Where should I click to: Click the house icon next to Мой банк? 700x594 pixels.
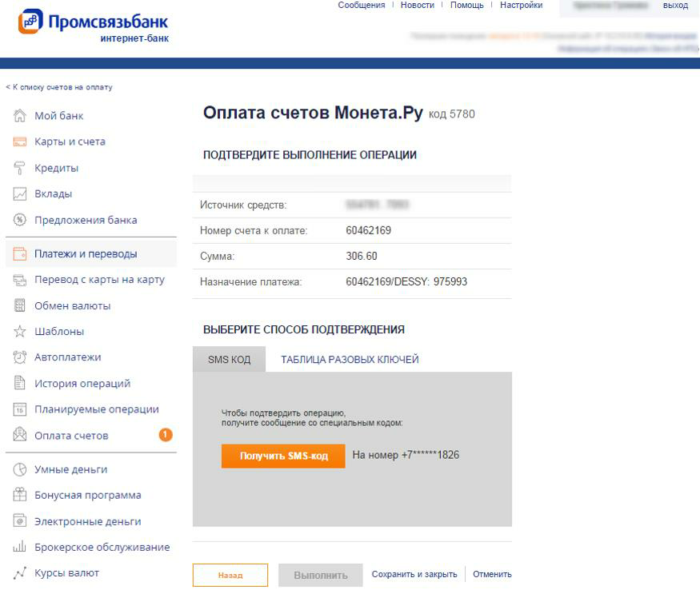coord(20,116)
